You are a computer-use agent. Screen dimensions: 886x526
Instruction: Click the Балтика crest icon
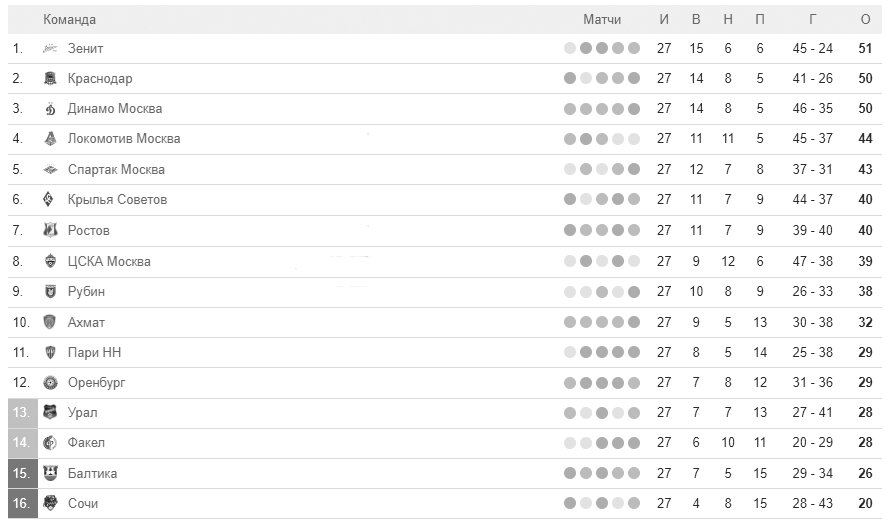[x=50, y=473]
